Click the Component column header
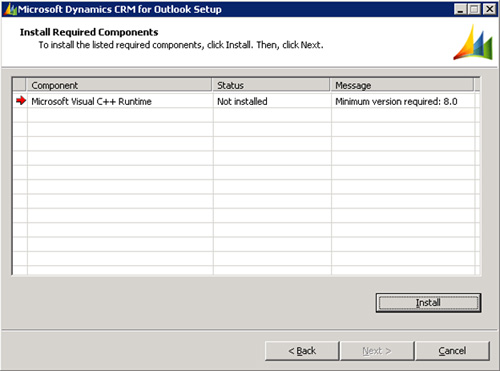500x371 pixels. 119,85
